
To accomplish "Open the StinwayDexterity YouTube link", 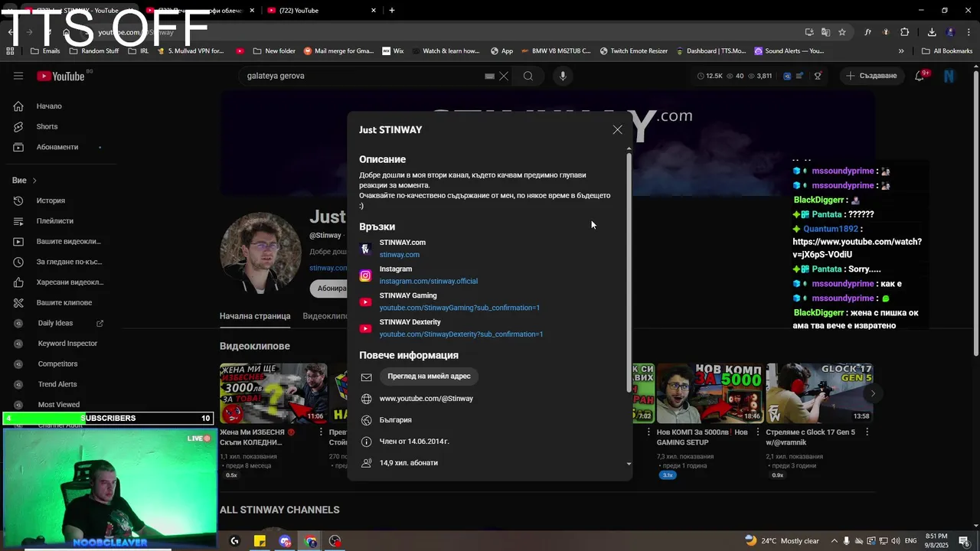I will 461,334.
